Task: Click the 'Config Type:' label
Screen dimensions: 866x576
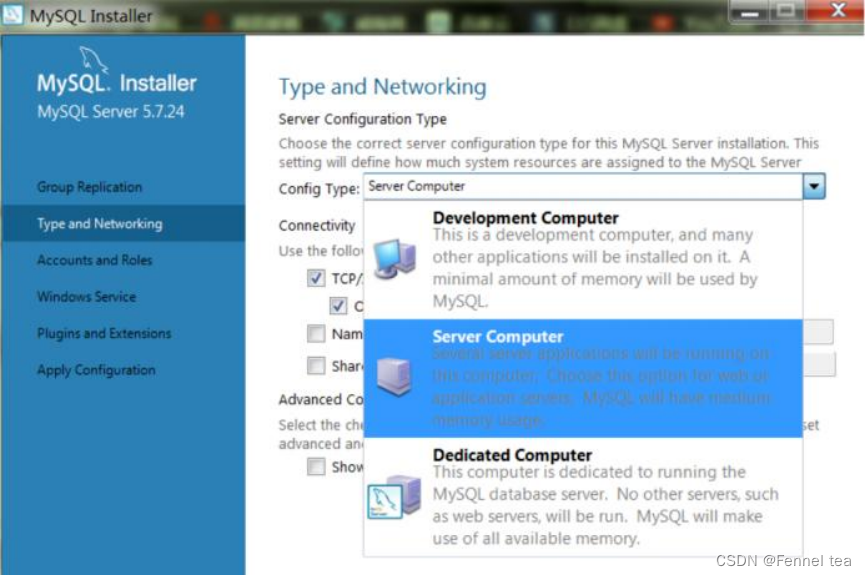Action: coord(319,189)
